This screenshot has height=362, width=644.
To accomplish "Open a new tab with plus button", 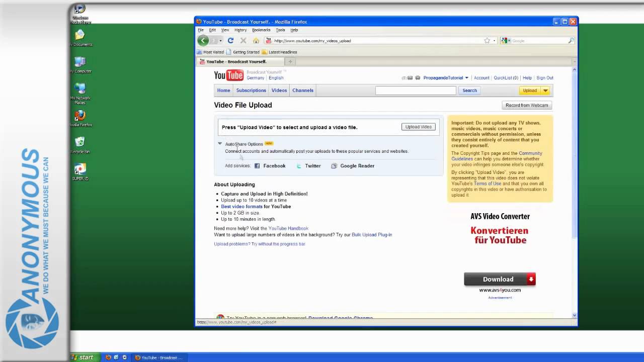I will (290, 61).
